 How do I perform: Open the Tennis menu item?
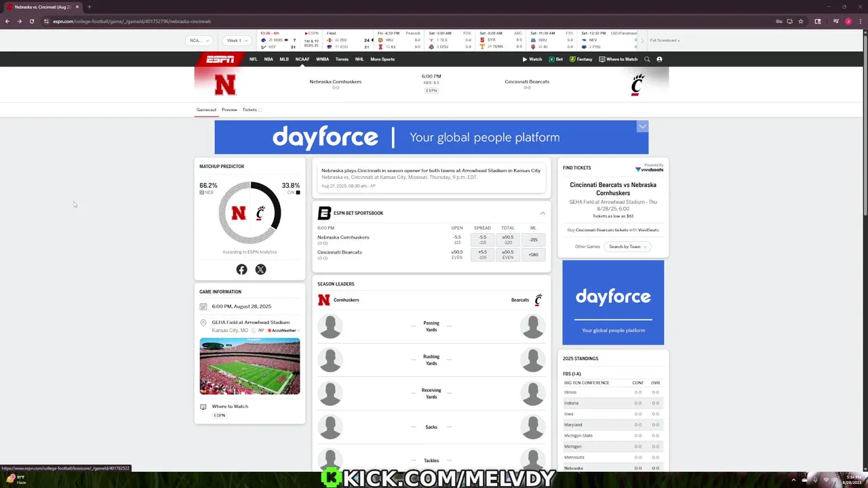pyautogui.click(x=342, y=59)
